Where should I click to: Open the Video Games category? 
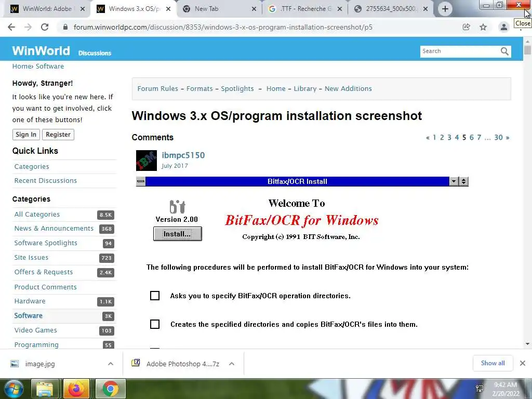tap(36, 330)
